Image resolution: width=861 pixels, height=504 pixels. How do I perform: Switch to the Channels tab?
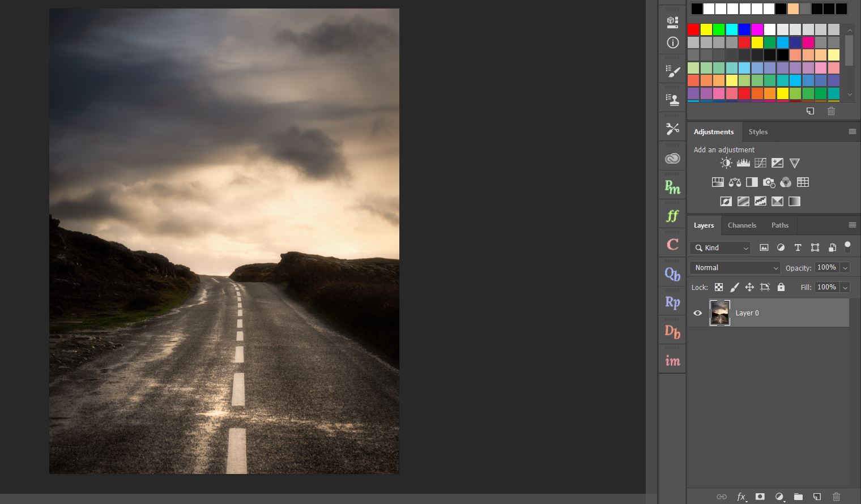pyautogui.click(x=742, y=225)
